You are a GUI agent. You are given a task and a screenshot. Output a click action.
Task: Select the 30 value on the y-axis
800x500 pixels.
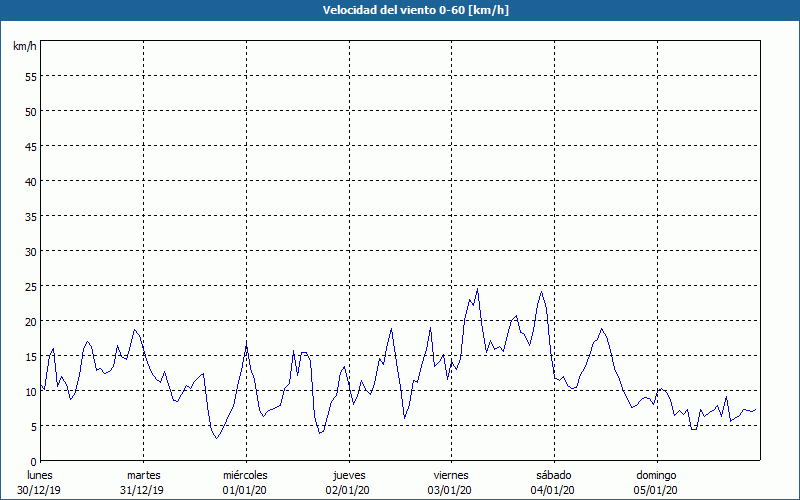(x=31, y=252)
